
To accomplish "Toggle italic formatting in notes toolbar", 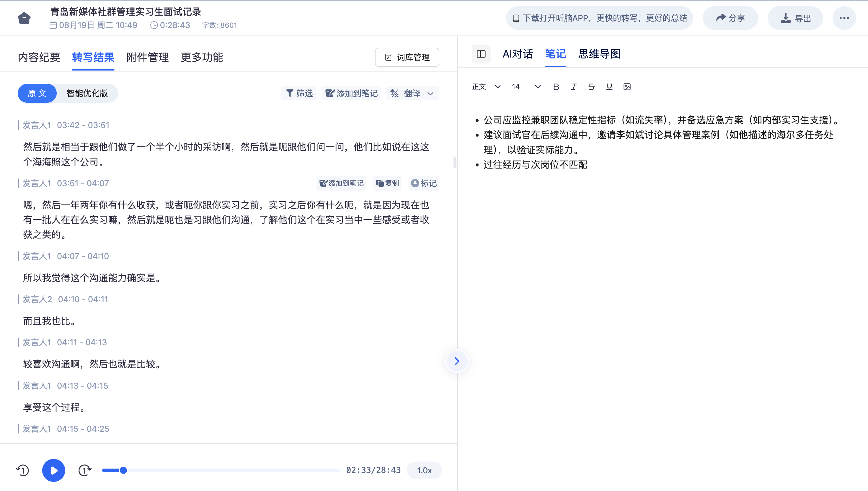I will coord(573,87).
